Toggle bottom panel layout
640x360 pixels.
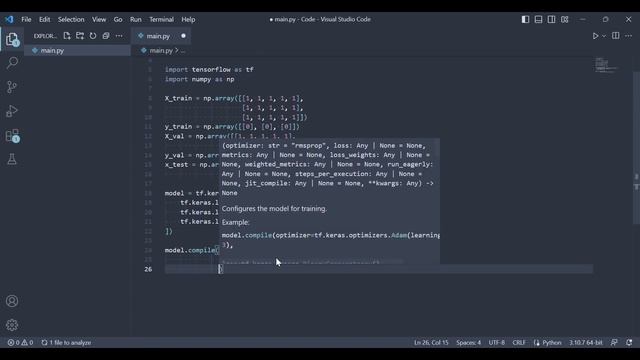[x=538, y=19]
